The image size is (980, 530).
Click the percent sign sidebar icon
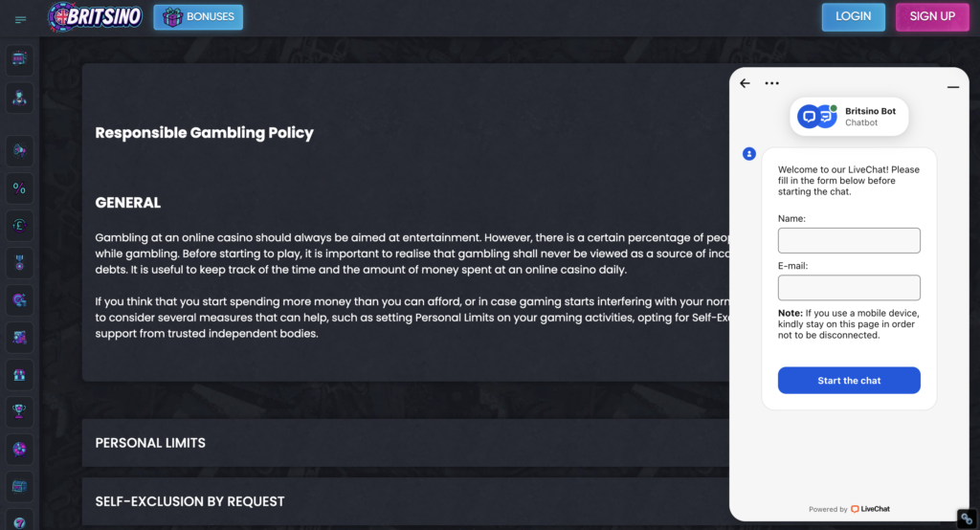point(19,188)
